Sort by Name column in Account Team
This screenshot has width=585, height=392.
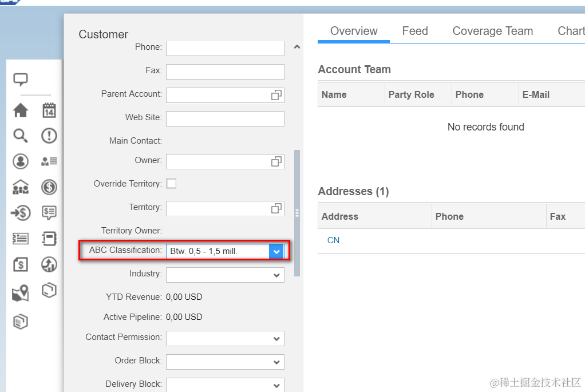pyautogui.click(x=351, y=95)
